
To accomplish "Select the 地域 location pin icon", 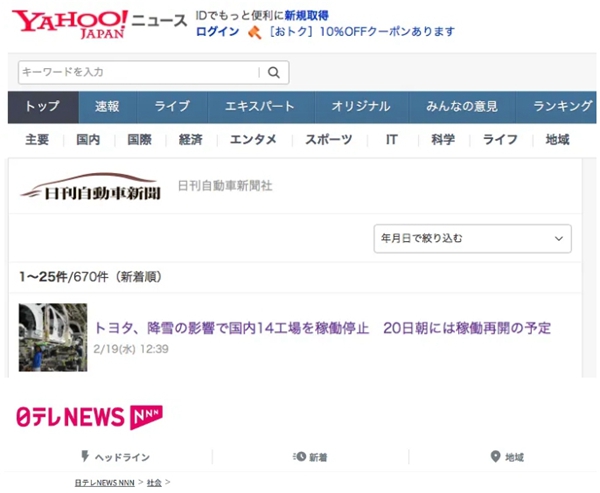I will pyautogui.click(x=495, y=457).
